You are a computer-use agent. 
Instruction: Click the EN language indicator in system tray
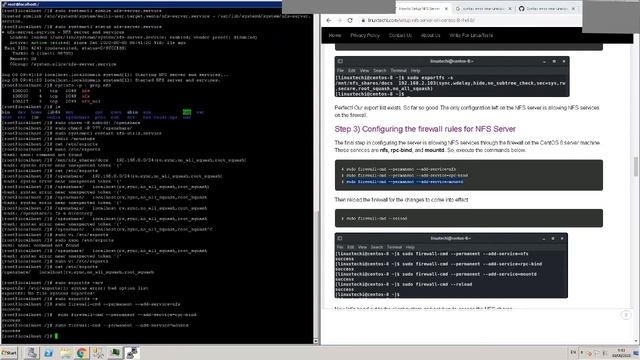573,352
